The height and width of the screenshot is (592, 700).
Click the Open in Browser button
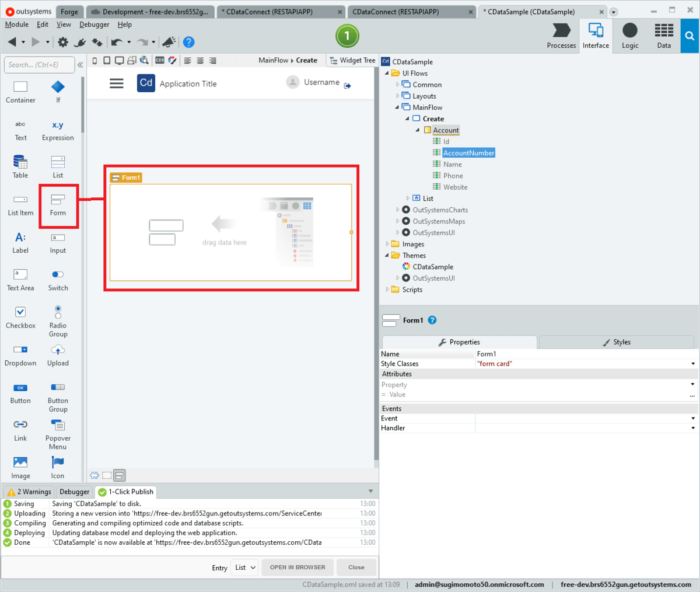(297, 567)
